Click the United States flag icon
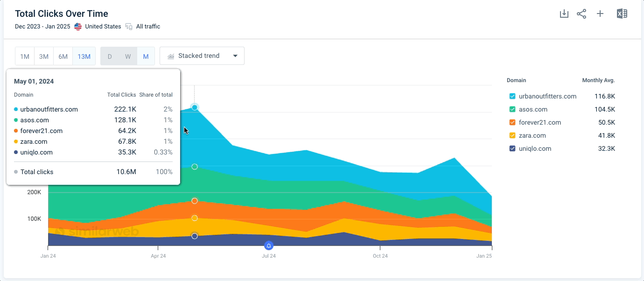The width and height of the screenshot is (644, 281). [78, 27]
